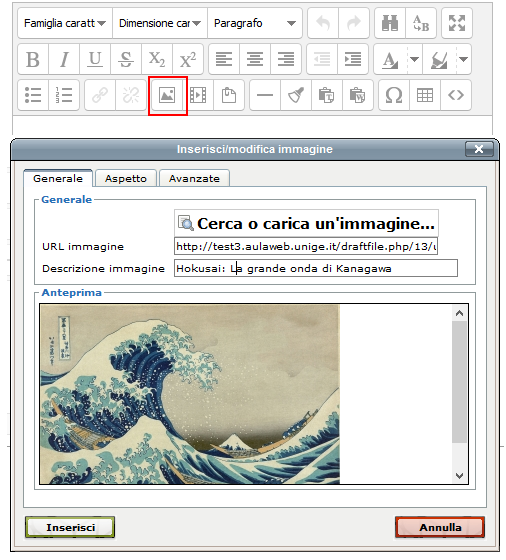
Task: Click the URL immagine field
Action: (306, 246)
